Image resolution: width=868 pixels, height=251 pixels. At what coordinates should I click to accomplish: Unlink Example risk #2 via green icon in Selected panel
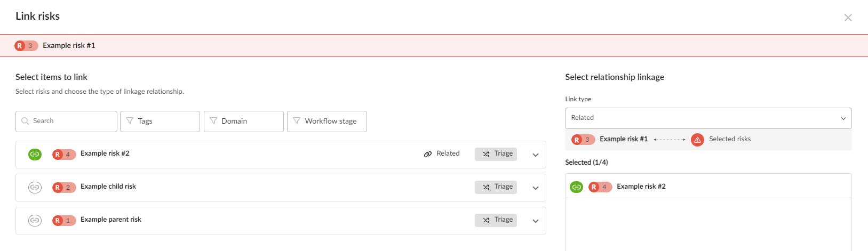tap(577, 187)
